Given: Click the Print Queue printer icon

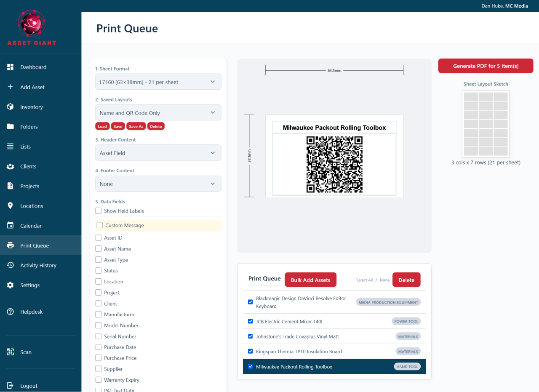Looking at the screenshot, I should coord(11,245).
